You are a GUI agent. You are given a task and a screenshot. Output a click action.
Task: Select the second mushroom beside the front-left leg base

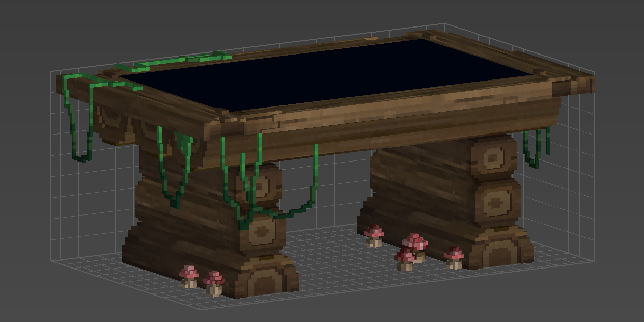214,283
